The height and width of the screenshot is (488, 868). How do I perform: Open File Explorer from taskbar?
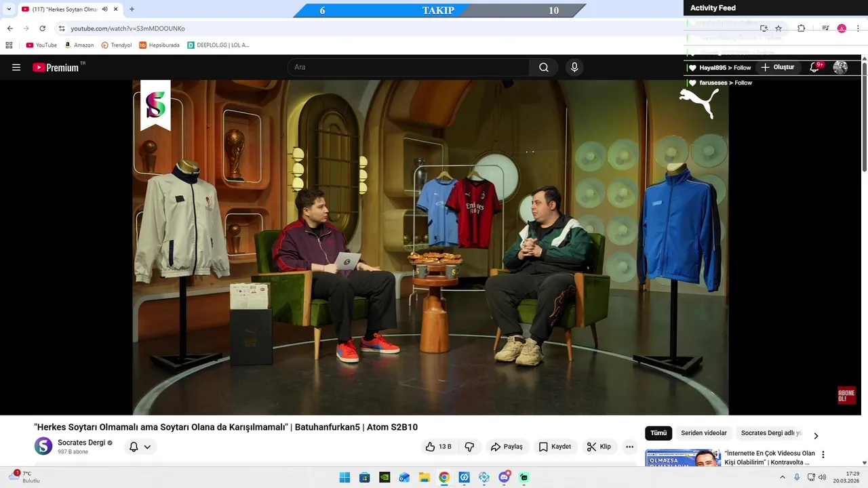click(x=424, y=477)
